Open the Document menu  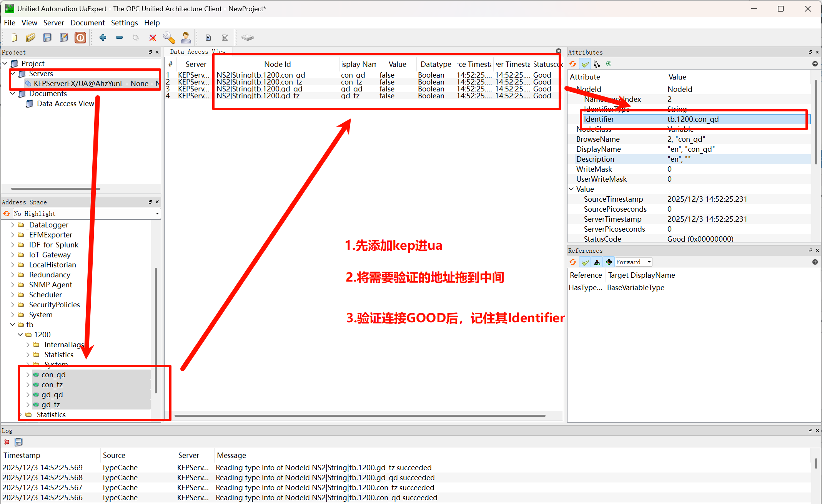coord(87,23)
